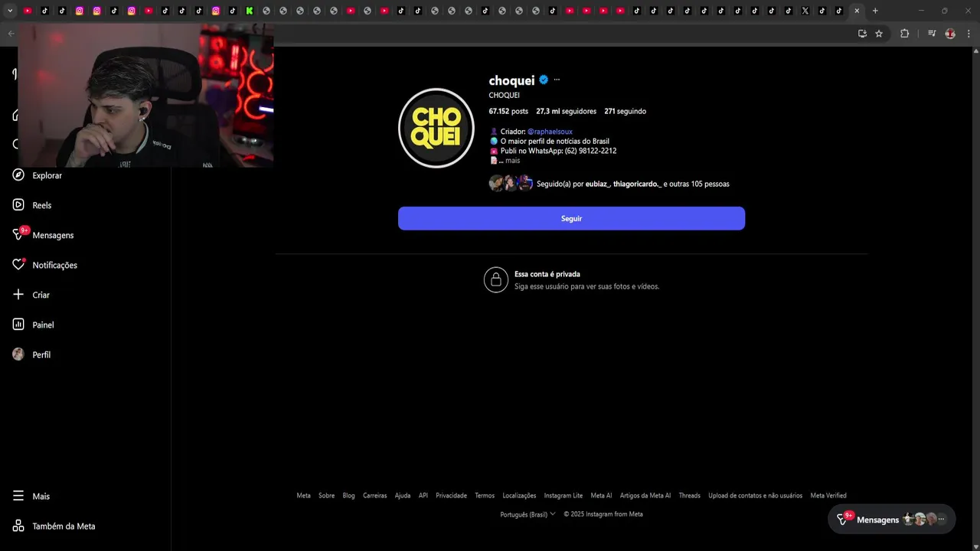Open the 271 seguindo count
This screenshot has width=980, height=551.
coord(625,111)
